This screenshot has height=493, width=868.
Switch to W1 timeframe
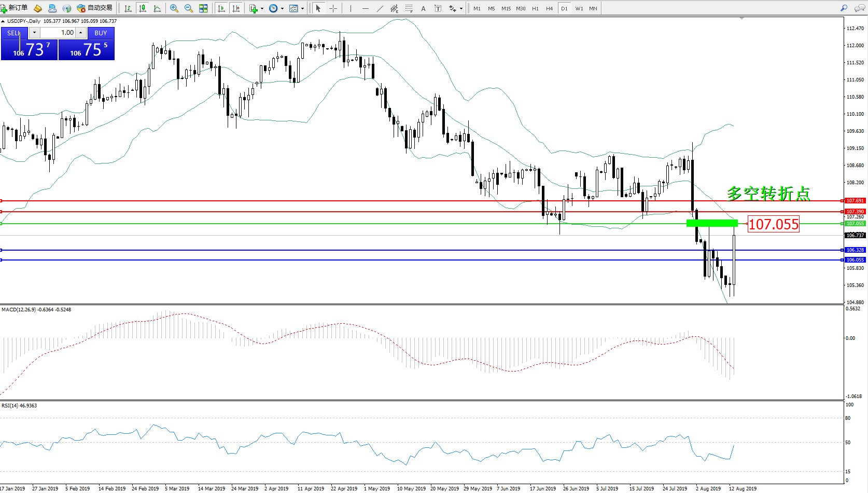[x=579, y=8]
